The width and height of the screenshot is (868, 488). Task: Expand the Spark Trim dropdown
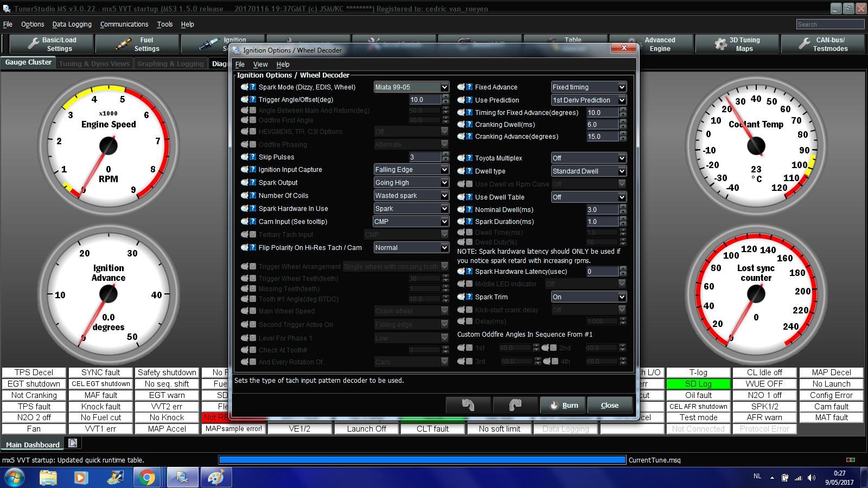click(x=589, y=297)
